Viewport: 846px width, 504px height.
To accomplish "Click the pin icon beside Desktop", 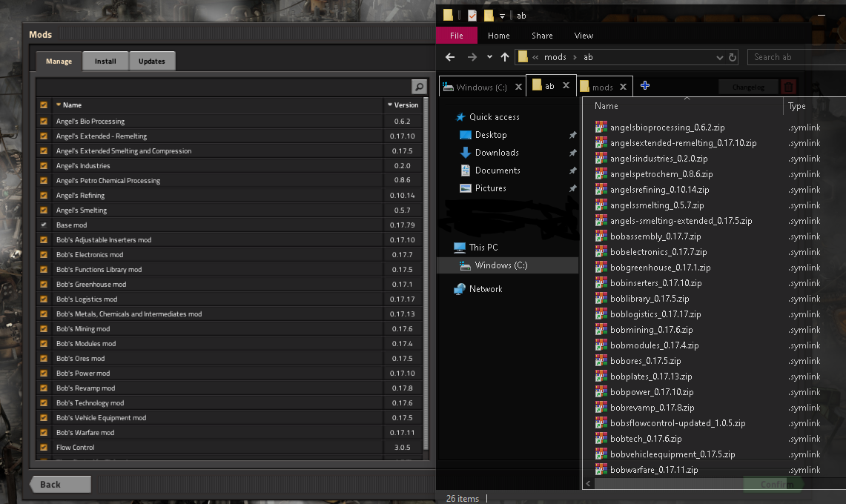I will pos(572,135).
